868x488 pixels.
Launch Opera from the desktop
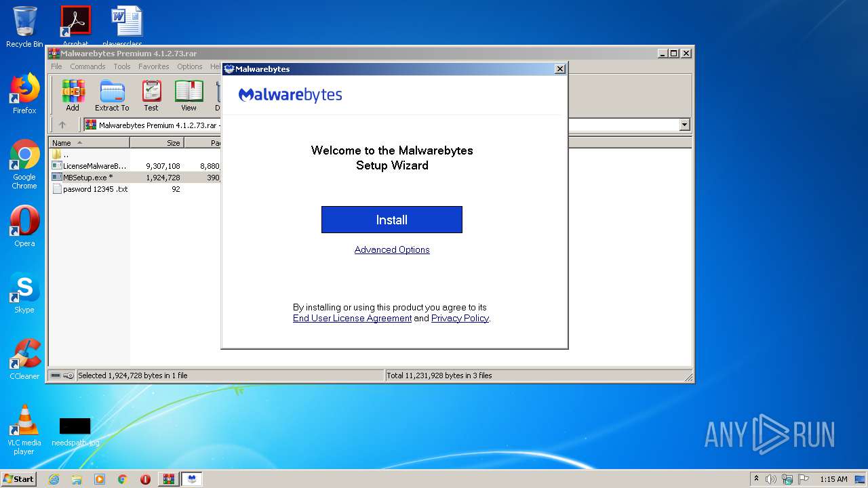tap(24, 226)
